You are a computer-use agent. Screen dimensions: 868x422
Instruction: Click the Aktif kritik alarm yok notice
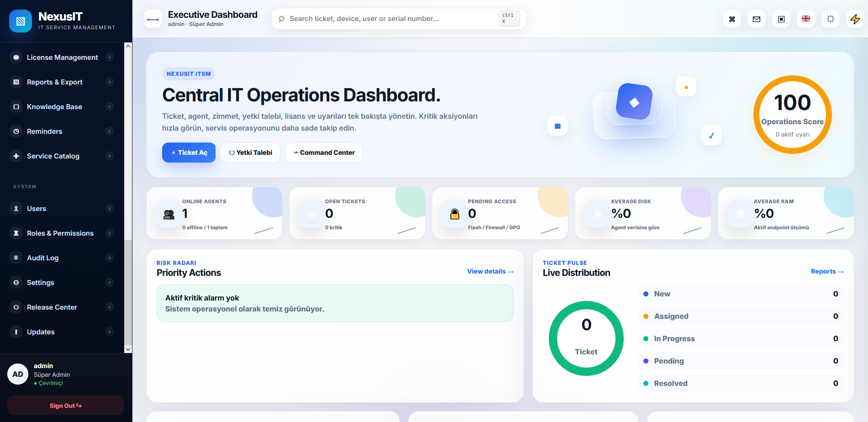click(335, 303)
